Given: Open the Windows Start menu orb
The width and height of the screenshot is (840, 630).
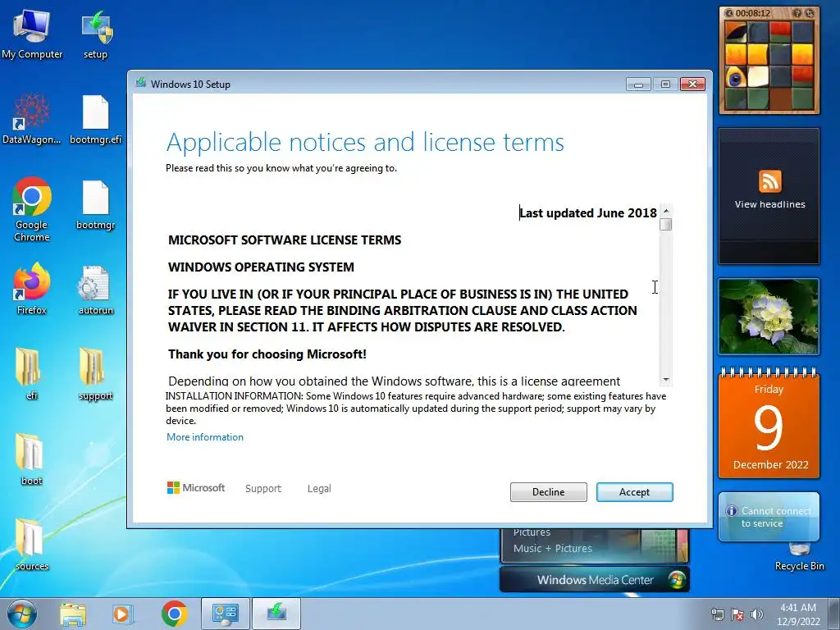Looking at the screenshot, I should coord(22,614).
